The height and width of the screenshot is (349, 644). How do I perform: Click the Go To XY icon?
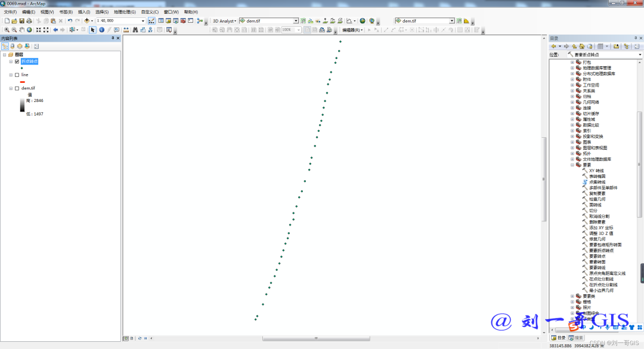pos(150,30)
